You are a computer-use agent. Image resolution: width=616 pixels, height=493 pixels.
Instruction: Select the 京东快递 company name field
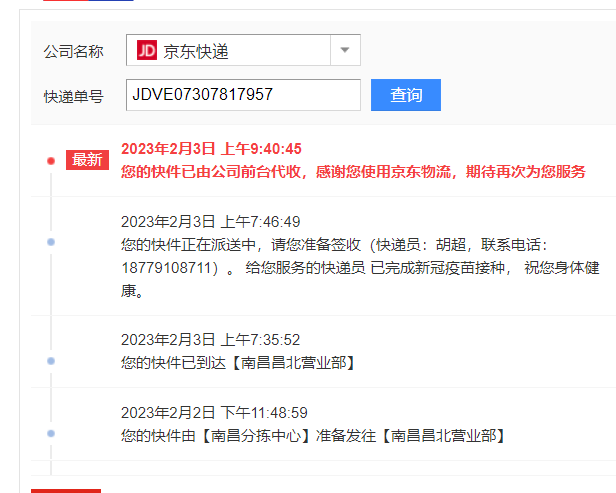[243, 50]
